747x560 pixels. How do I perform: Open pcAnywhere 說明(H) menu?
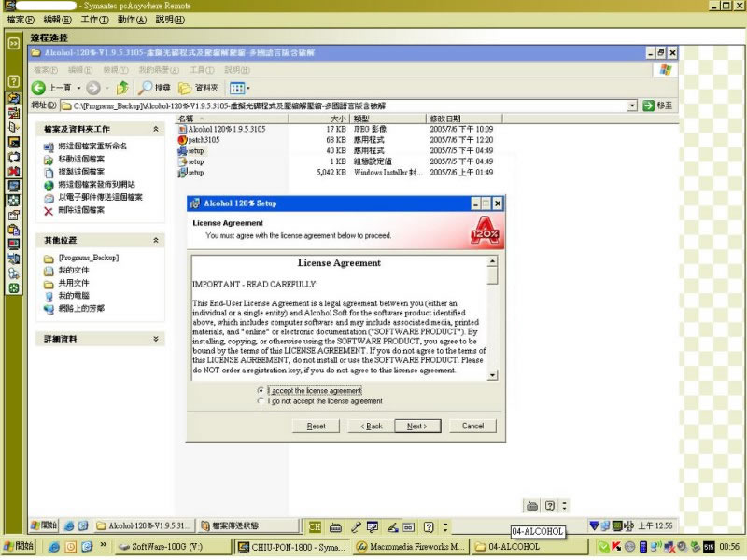click(x=170, y=20)
